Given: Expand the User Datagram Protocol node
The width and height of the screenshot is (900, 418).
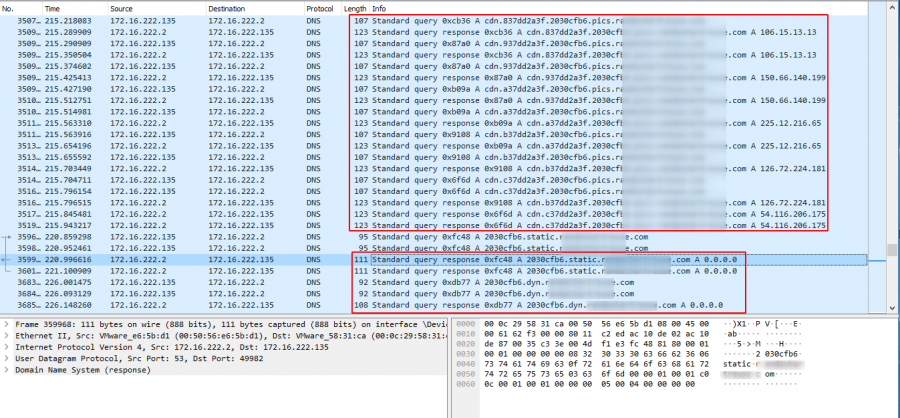Looking at the screenshot, I should coord(8,368).
